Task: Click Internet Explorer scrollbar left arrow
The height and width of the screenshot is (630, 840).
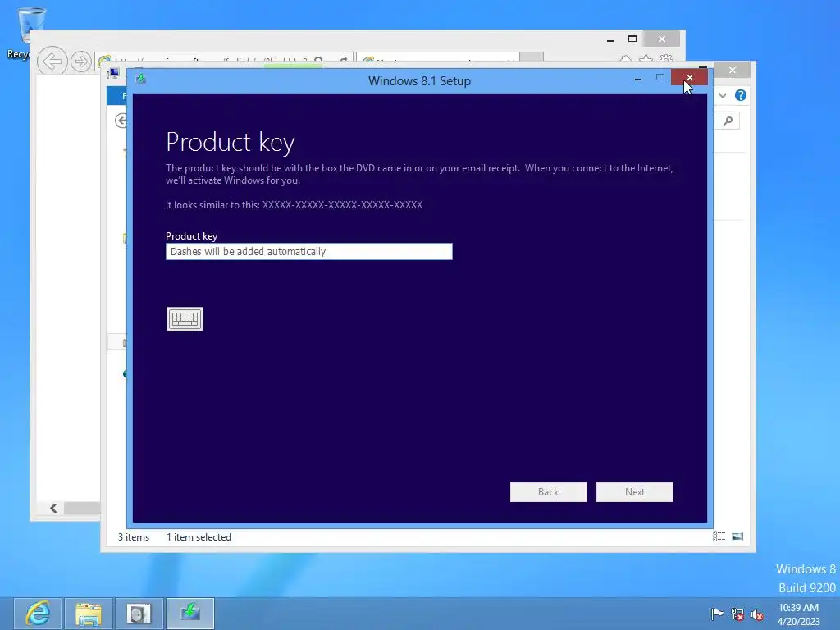Action: (x=53, y=508)
